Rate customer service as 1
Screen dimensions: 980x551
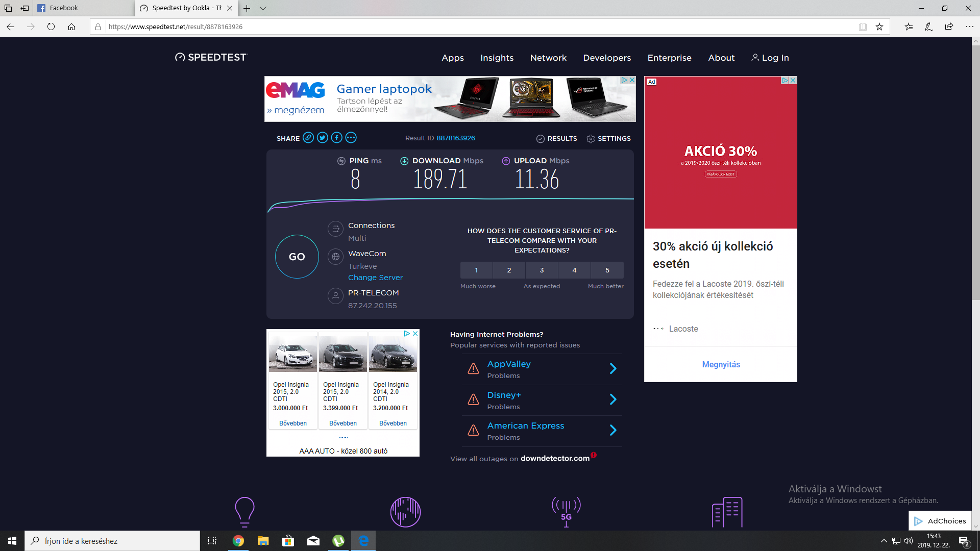point(476,270)
